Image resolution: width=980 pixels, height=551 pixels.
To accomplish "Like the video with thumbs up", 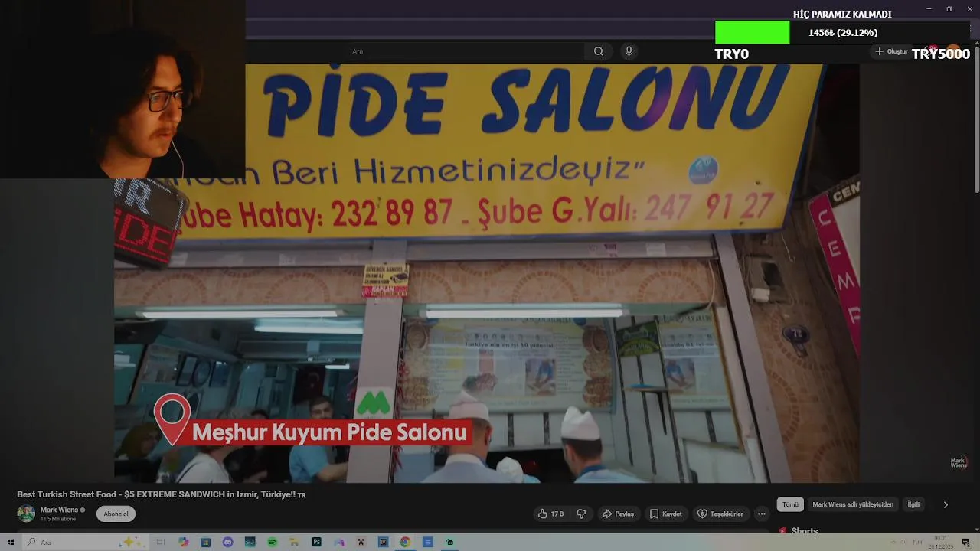I will (550, 514).
